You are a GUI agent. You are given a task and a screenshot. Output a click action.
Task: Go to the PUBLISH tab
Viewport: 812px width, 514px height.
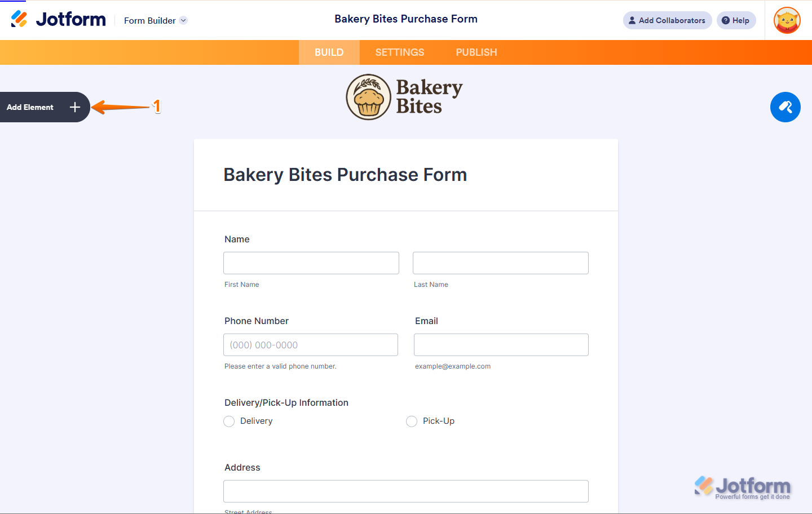click(476, 52)
